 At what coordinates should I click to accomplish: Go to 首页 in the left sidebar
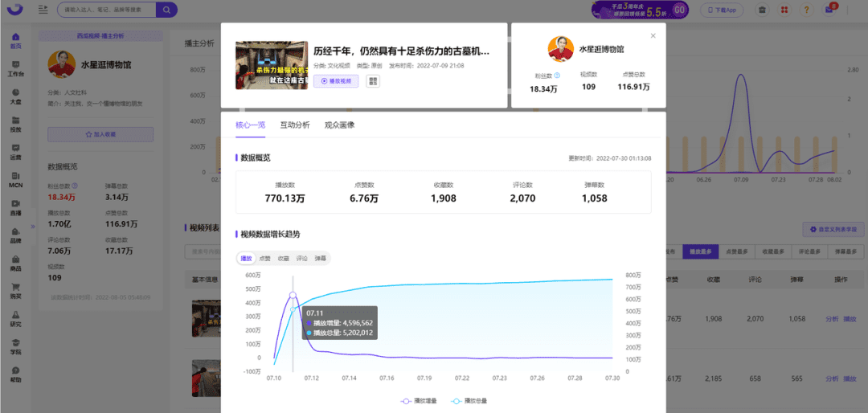point(15,41)
